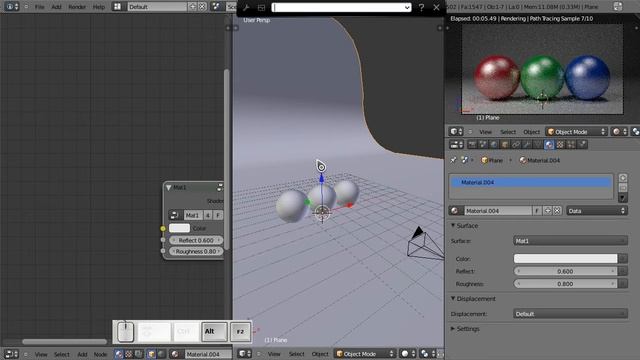Open properties editor type selector
This screenshot has height=360, width=640.
pos(457,144)
